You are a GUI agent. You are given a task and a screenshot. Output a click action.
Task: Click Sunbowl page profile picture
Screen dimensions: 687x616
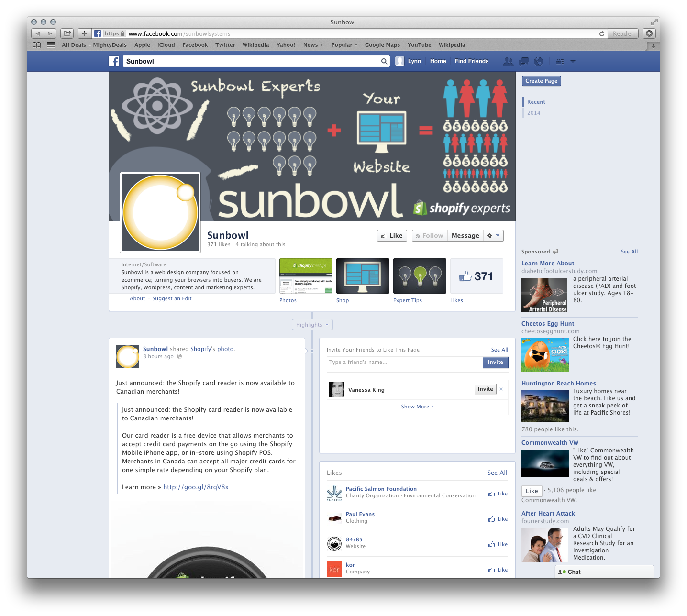tap(160, 212)
